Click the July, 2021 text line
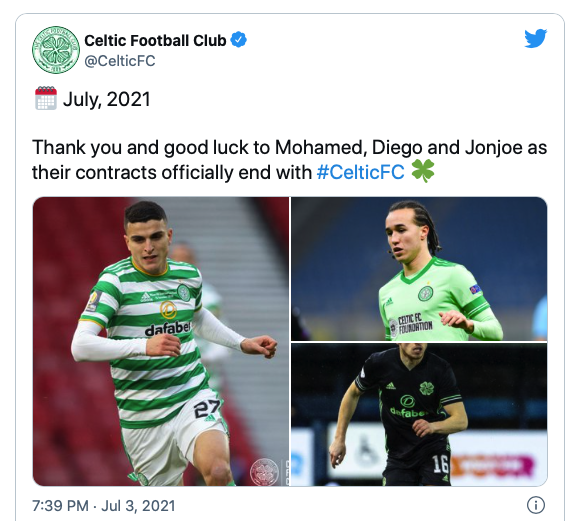This screenshot has height=521, width=572. point(106,99)
